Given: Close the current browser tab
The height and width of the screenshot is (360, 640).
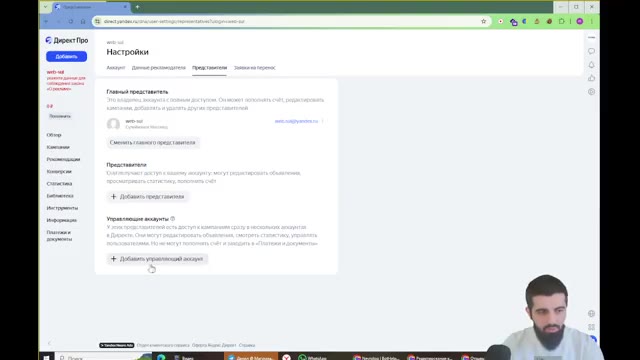Looking at the screenshot, I should pyautogui.click(x=125, y=7).
